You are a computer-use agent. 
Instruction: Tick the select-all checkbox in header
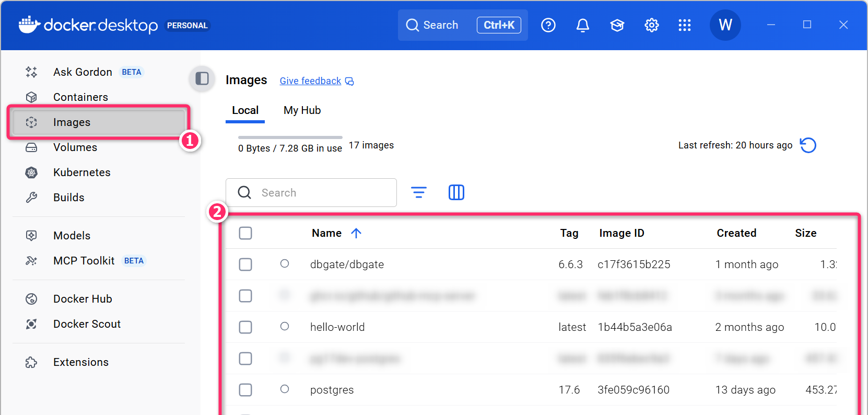pyautogui.click(x=245, y=233)
